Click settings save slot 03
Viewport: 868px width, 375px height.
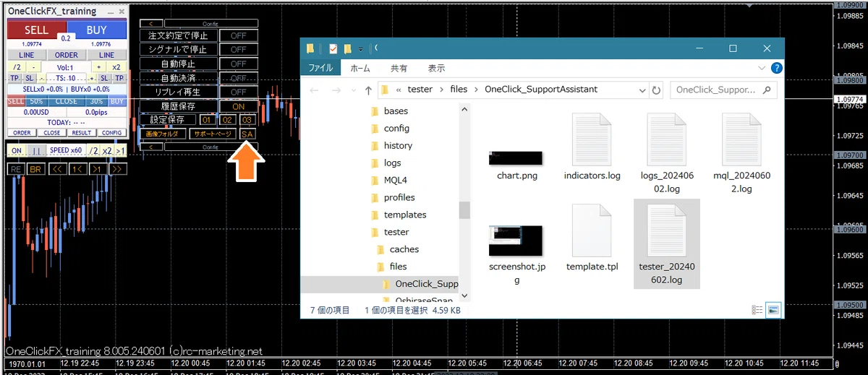click(247, 120)
